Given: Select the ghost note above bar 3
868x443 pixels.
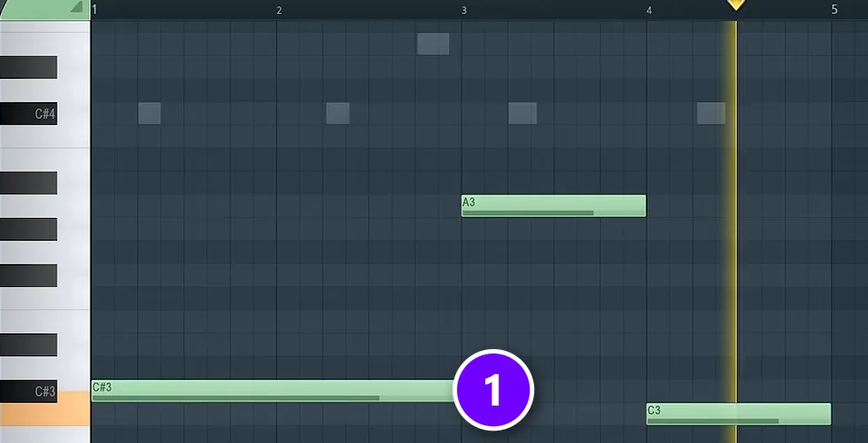Looking at the screenshot, I should pyautogui.click(x=433, y=43).
